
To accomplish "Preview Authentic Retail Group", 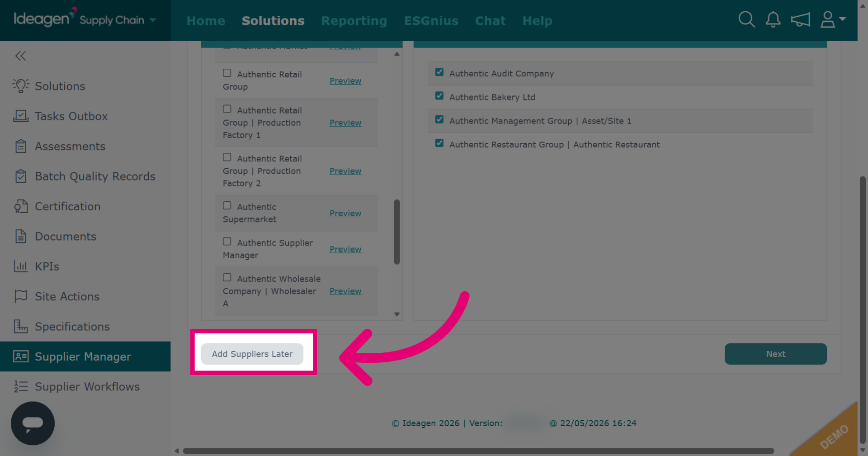I will click(345, 81).
